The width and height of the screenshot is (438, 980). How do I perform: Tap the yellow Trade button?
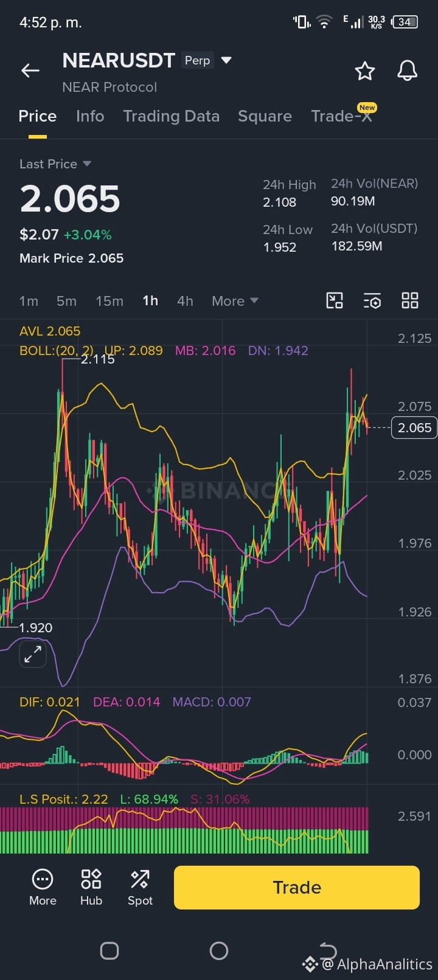[297, 888]
